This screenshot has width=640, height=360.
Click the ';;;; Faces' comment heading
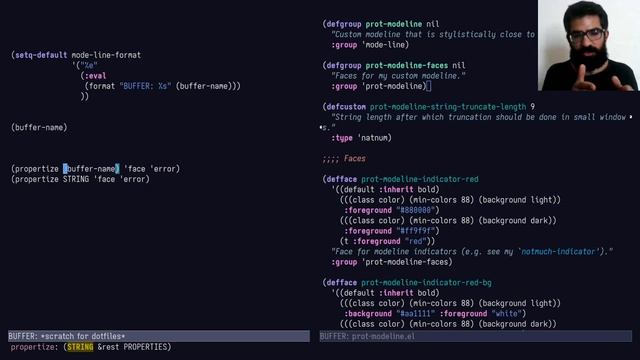(344, 159)
